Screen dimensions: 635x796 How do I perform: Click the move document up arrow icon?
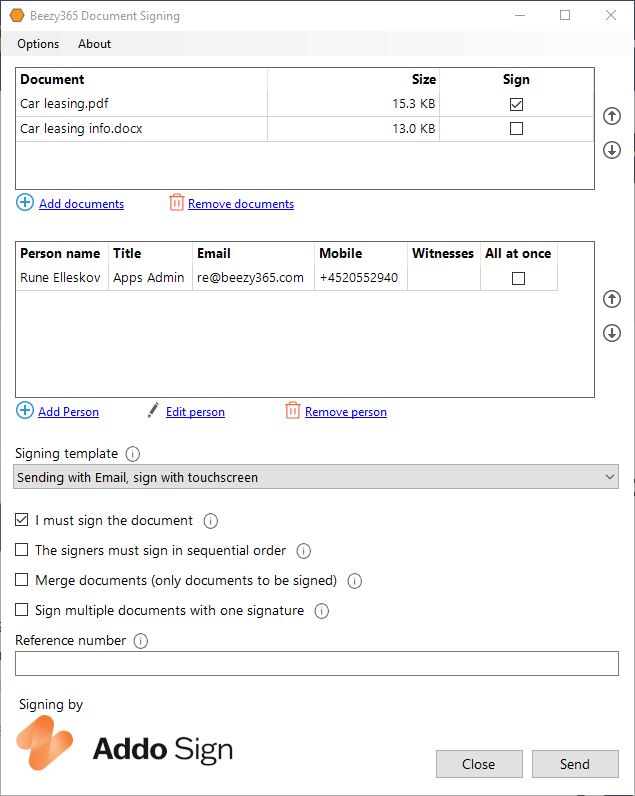[x=612, y=116]
